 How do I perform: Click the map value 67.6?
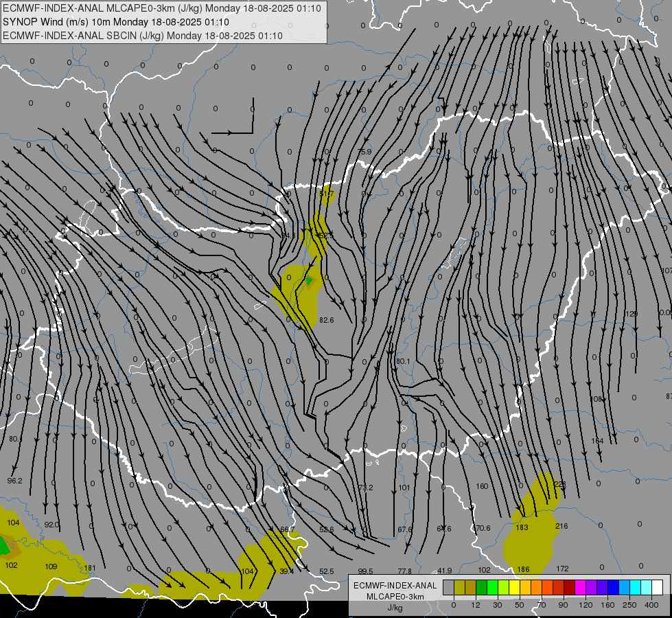tap(405, 529)
